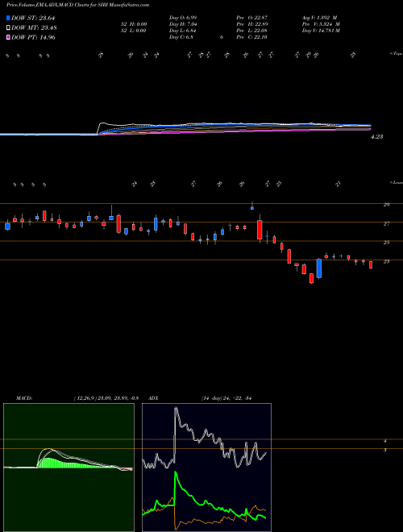Screen dimensions: 403x532
Task: Click the ADX panel title
Action: coord(154,398)
